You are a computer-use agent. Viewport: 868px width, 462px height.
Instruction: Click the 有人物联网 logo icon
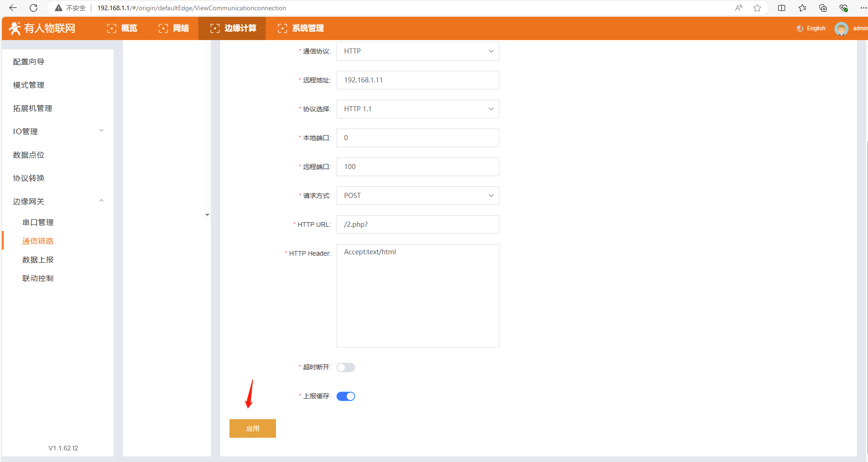coord(15,28)
